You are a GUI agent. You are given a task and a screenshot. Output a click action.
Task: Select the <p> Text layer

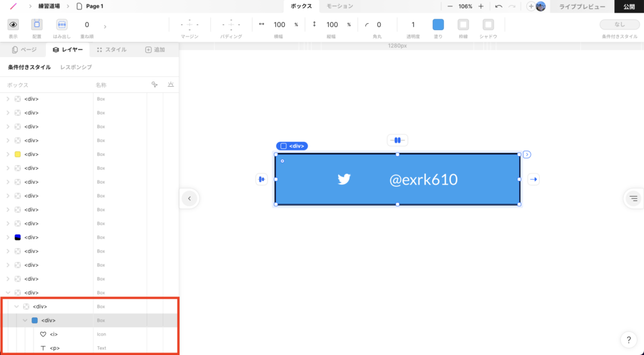(89, 348)
